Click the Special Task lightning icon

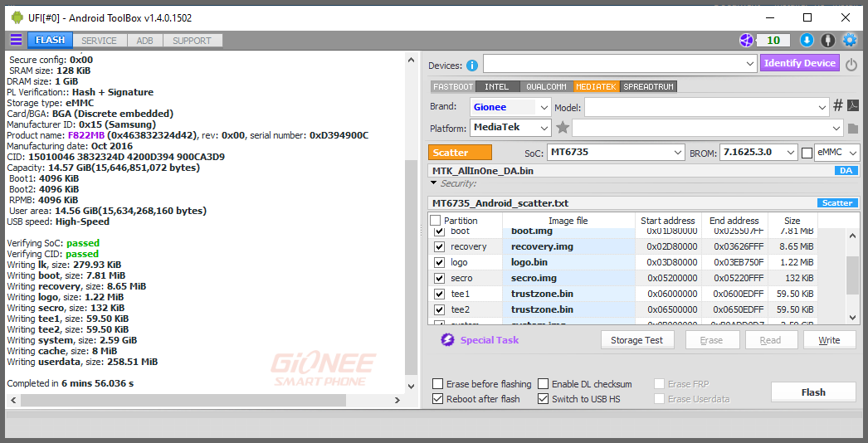tap(447, 340)
